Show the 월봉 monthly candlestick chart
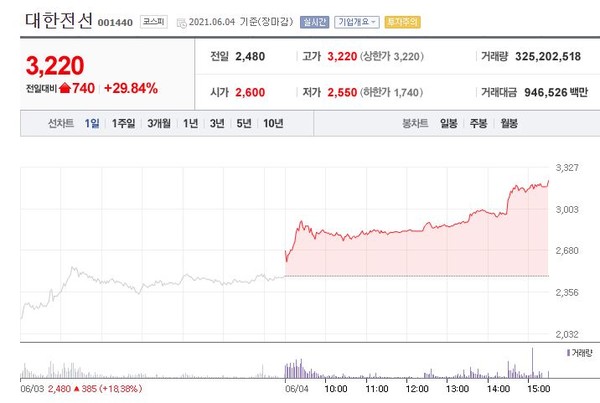600x403 pixels. pos(508,123)
